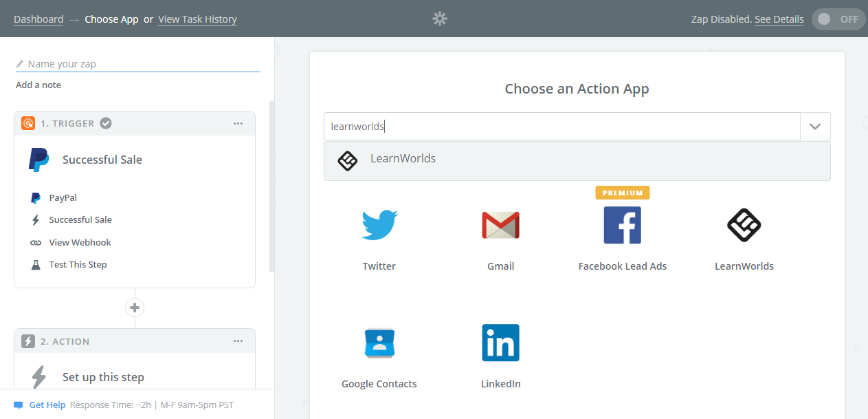
Task: Choose the Gmail app icon
Action: click(500, 225)
